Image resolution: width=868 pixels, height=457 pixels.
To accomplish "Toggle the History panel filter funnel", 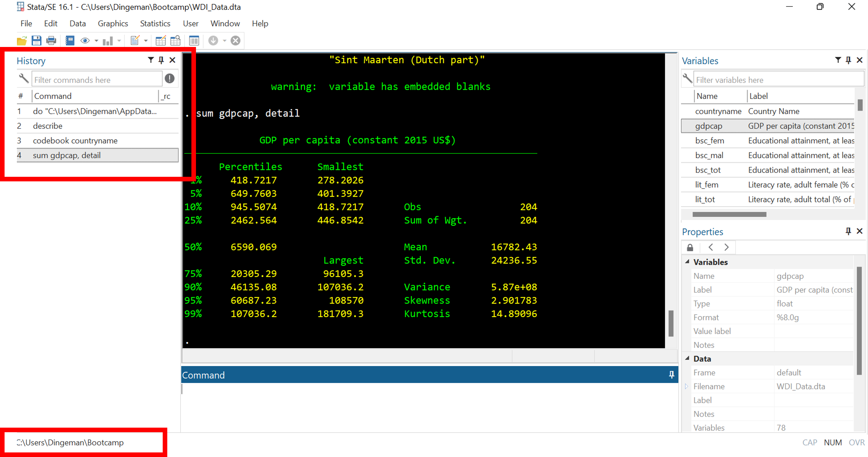I will (151, 60).
